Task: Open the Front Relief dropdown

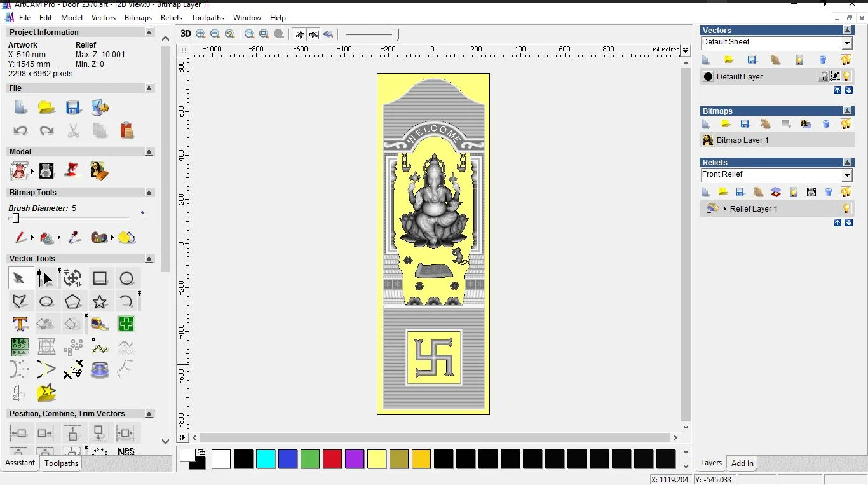Action: (846, 175)
